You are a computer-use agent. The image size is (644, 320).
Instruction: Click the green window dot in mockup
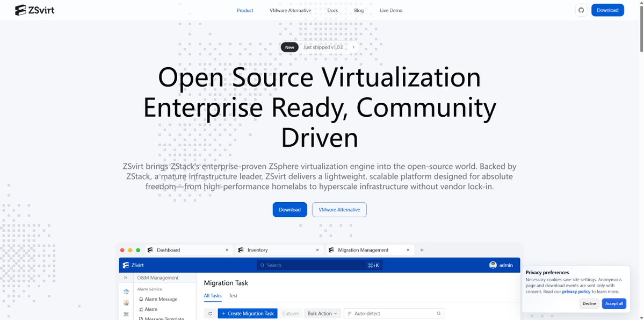[138, 250]
